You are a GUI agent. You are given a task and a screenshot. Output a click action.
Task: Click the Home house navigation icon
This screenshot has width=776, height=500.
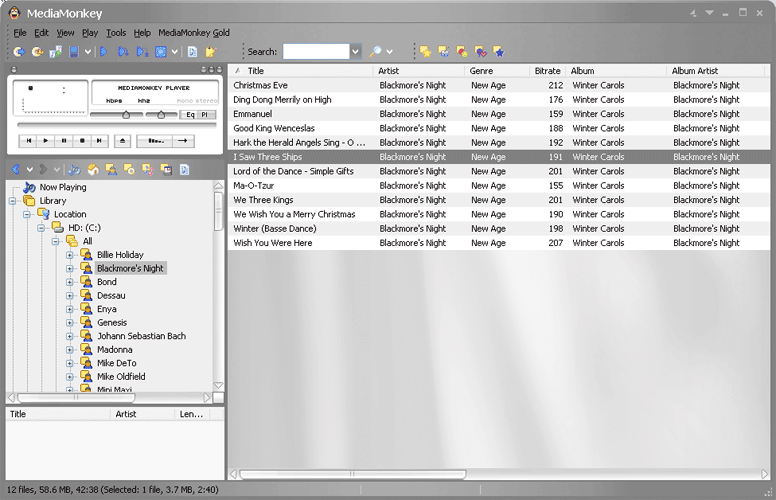point(93,170)
